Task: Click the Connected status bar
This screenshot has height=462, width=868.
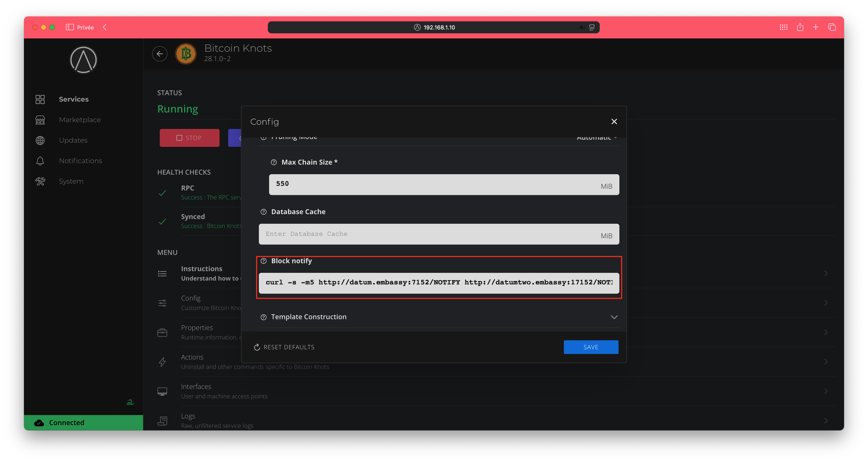Action: pos(83,423)
